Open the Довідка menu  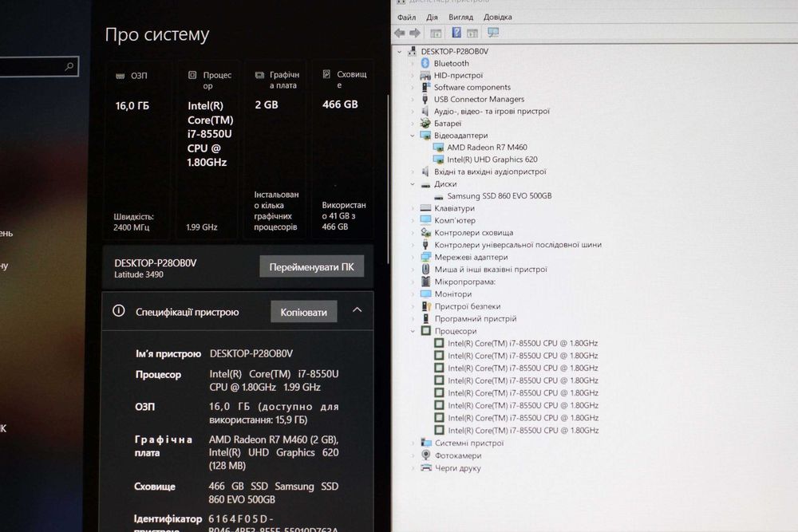[497, 18]
